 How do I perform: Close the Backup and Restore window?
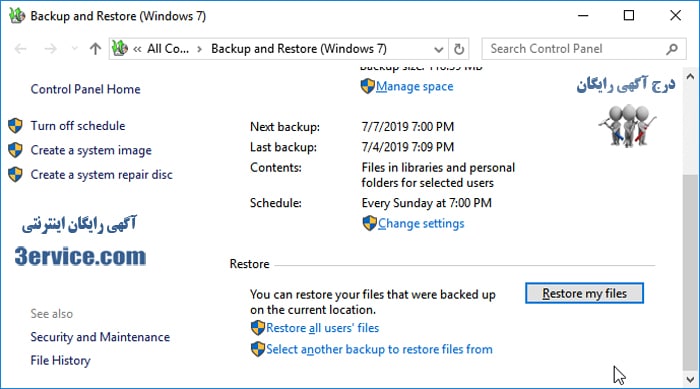(x=675, y=16)
